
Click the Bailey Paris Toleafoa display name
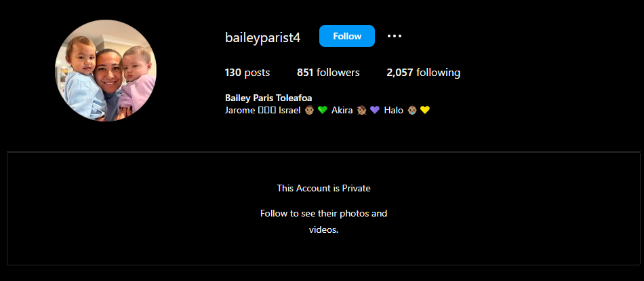click(x=268, y=98)
